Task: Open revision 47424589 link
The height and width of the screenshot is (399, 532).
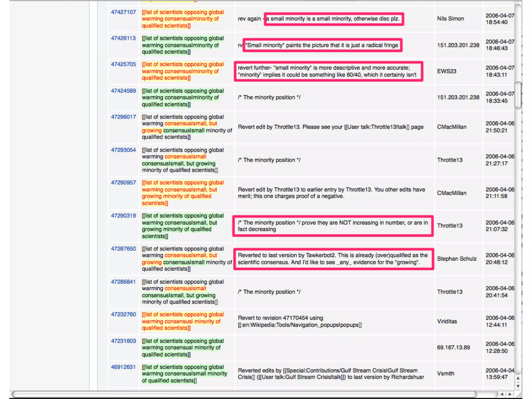Action: click(123, 91)
